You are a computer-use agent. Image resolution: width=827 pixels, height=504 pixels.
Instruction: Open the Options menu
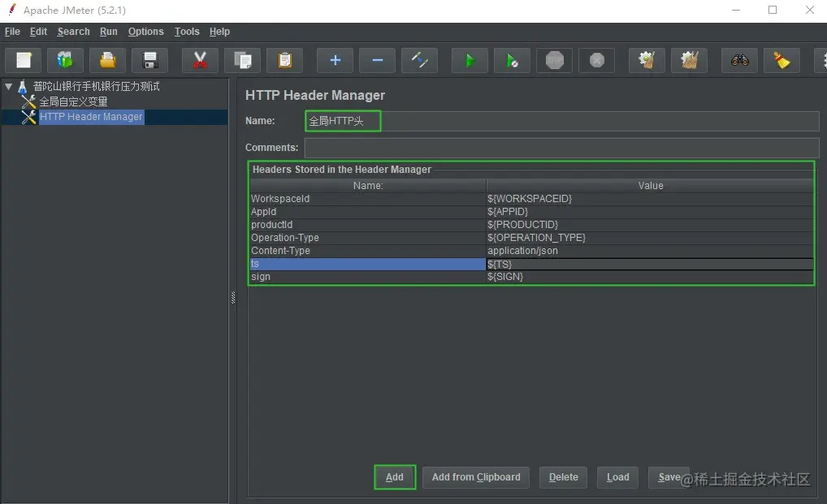pos(145,32)
